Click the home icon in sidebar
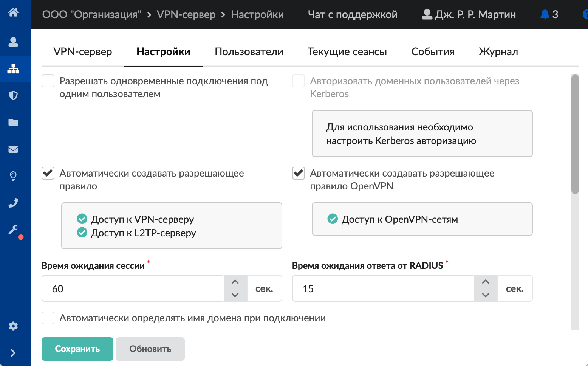Image resolution: width=588 pixels, height=366 pixels. [x=13, y=12]
